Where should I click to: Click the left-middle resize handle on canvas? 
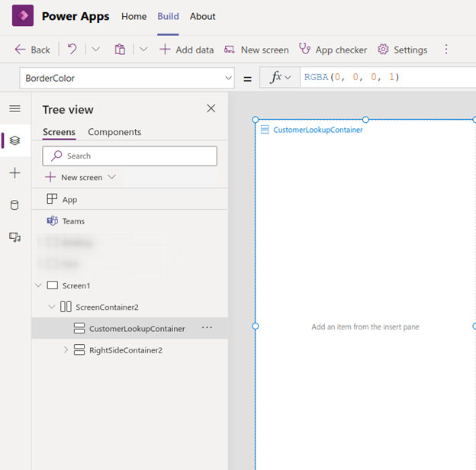[256, 326]
